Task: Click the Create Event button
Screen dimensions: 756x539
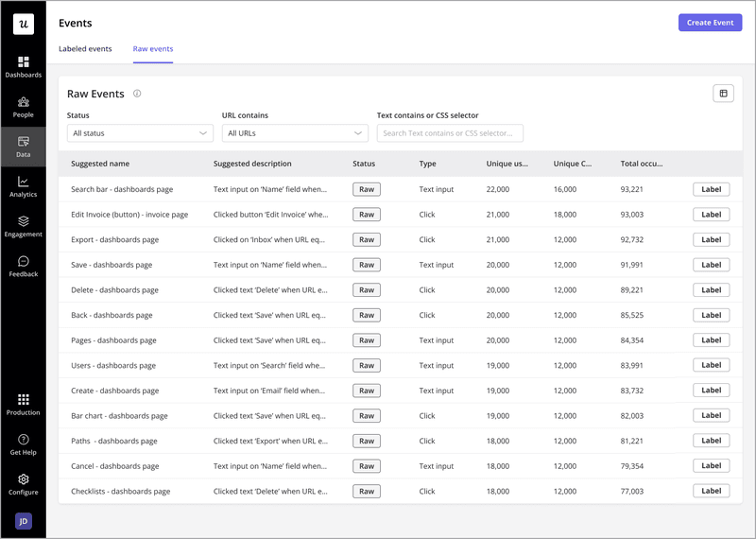Action: coord(711,23)
